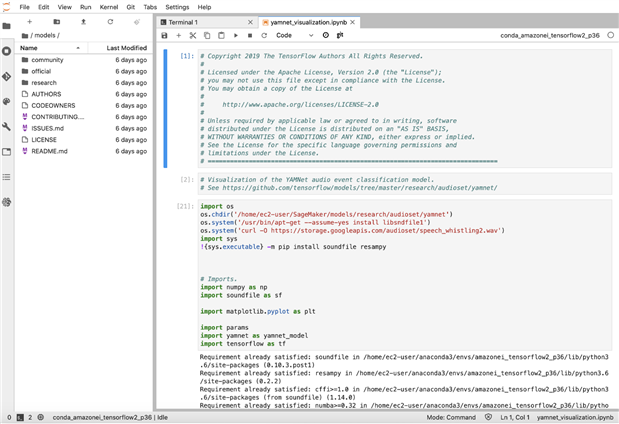Open the Commands palette sidebar icon

[x=7, y=101]
